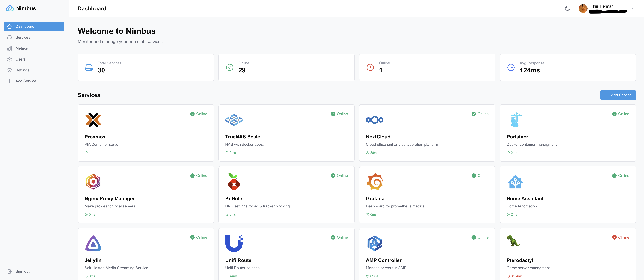Click the Jellyfin triangle logo
This screenshot has height=280, width=644.
[x=93, y=243]
